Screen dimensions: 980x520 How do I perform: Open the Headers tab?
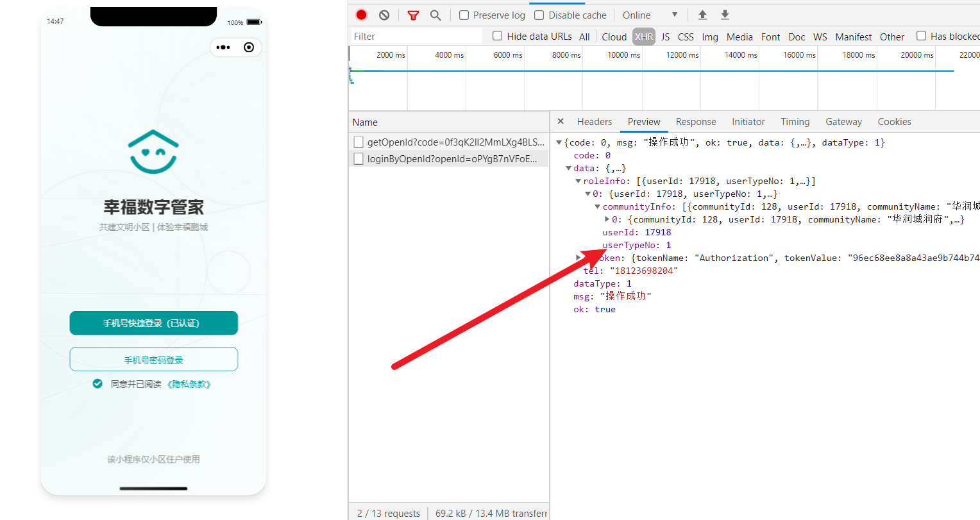point(594,122)
